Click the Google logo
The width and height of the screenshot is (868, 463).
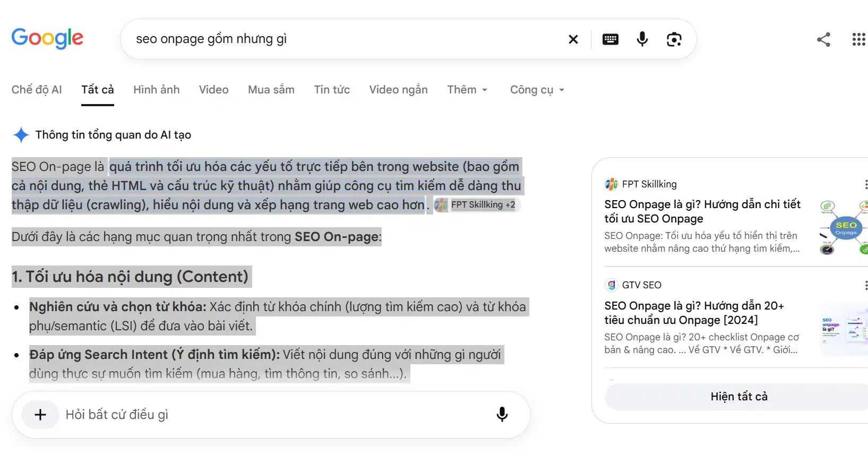(x=47, y=38)
